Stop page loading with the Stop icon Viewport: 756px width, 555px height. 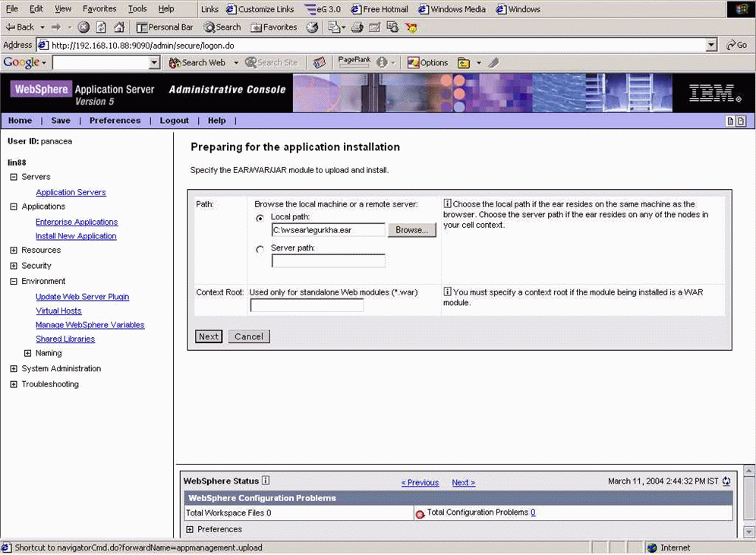84,27
